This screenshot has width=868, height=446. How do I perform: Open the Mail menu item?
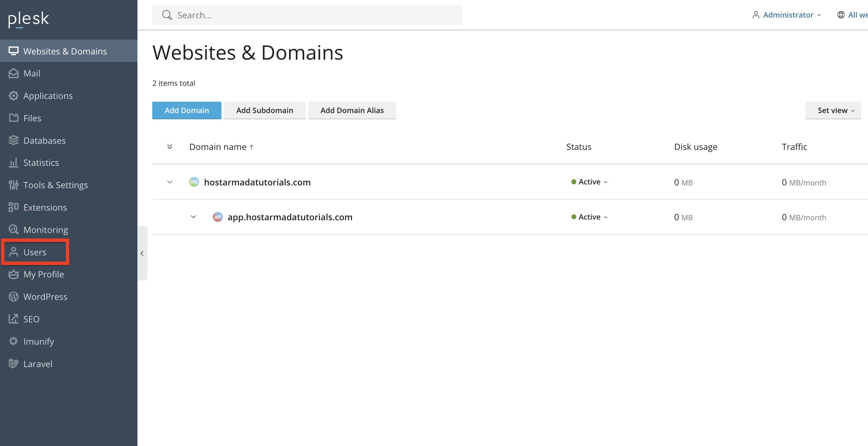point(69,73)
